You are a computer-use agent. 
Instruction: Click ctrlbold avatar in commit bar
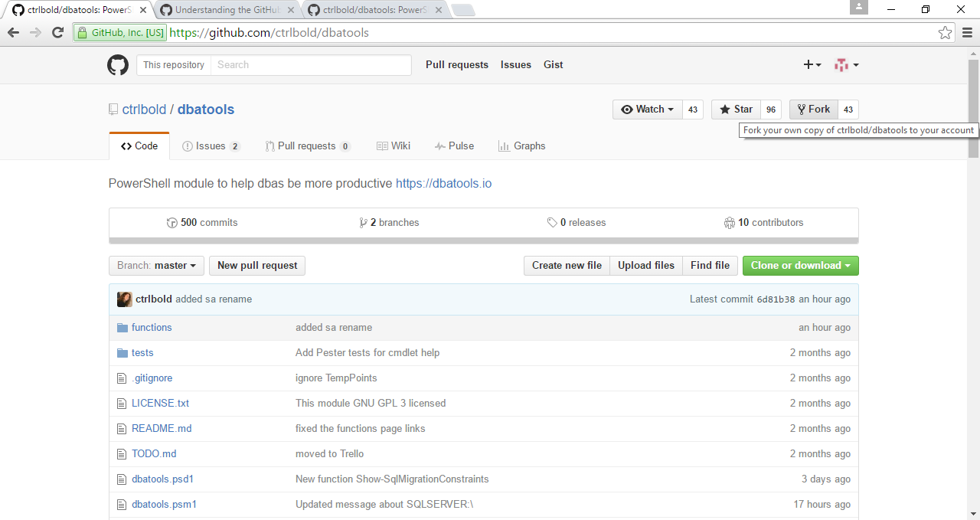click(125, 299)
